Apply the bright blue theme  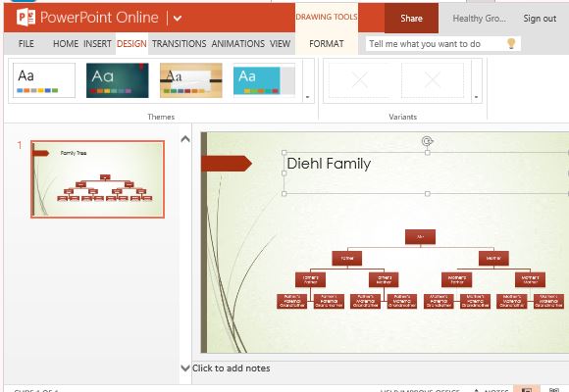point(264,80)
